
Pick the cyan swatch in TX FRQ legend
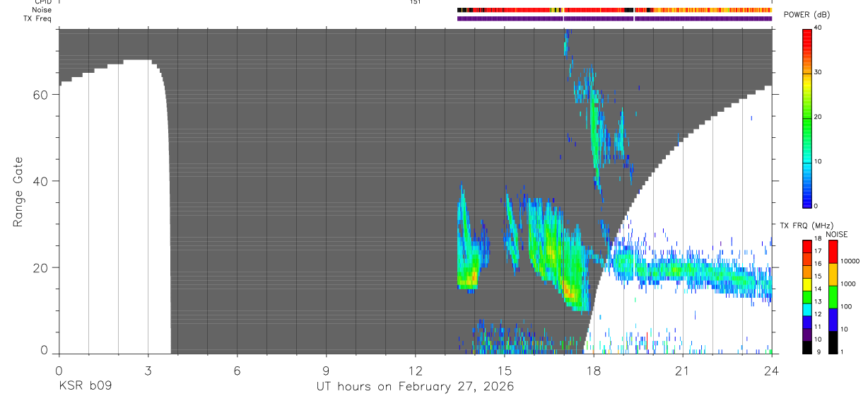807,309
